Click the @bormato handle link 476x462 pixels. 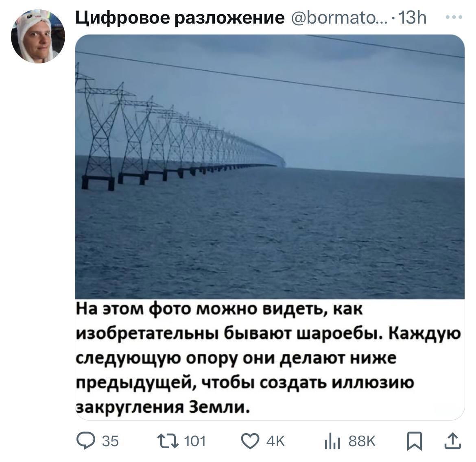point(339,18)
